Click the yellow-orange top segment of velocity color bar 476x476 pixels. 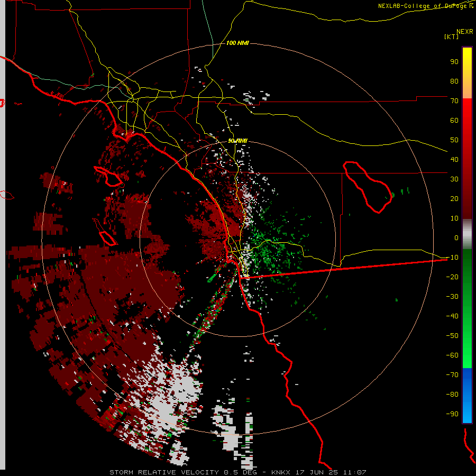coord(467,73)
